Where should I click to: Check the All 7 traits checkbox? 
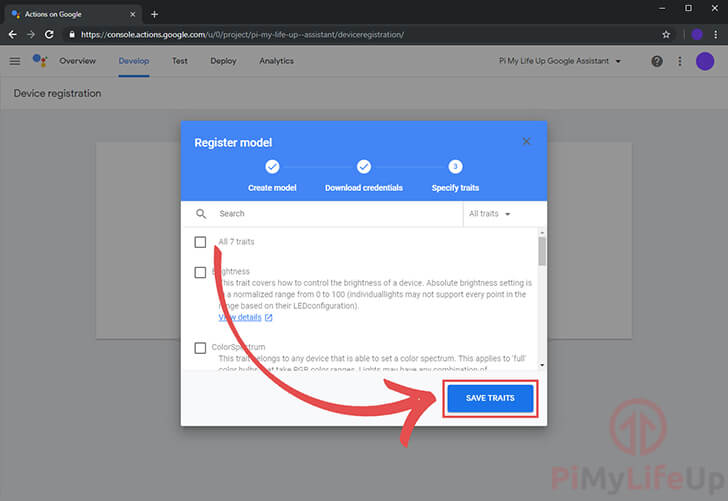200,242
